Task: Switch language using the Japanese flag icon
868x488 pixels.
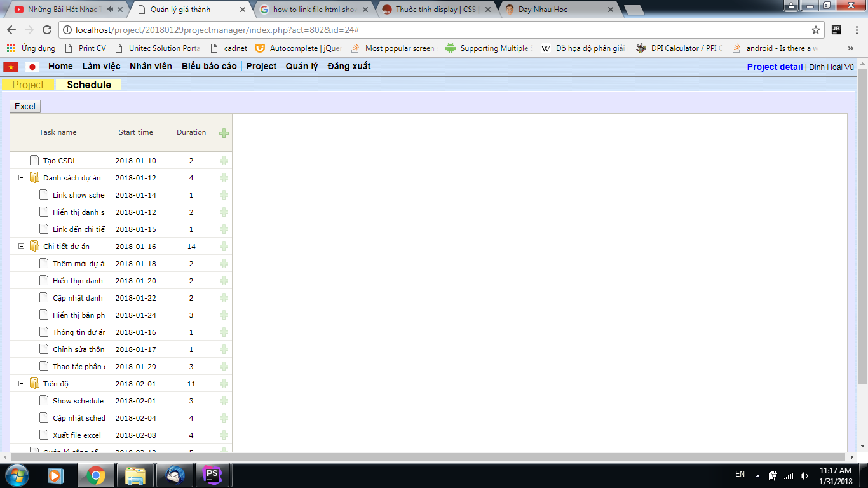Action: click(32, 67)
